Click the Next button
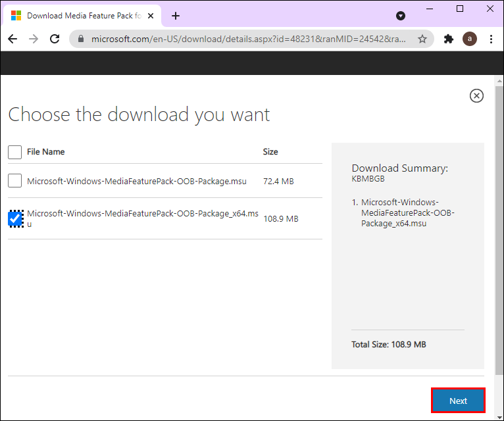 (x=458, y=401)
